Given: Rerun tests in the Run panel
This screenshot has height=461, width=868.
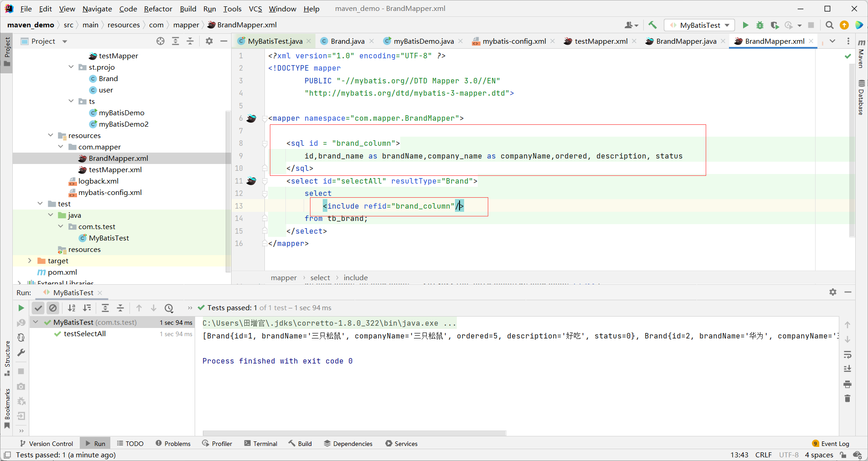Looking at the screenshot, I should [x=21, y=308].
